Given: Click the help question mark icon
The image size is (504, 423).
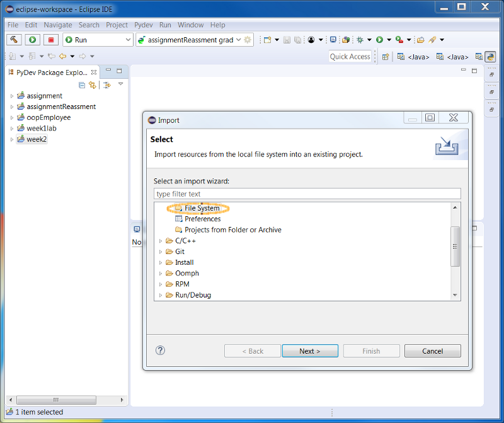Looking at the screenshot, I should 160,351.
